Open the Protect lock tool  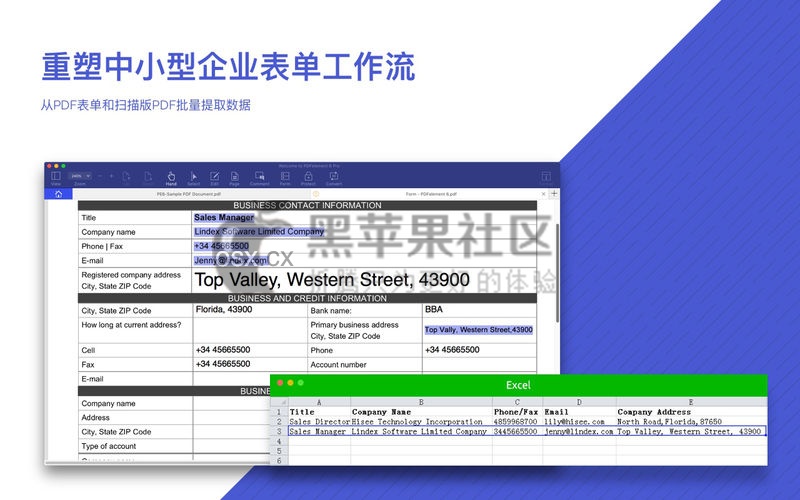coord(308,177)
